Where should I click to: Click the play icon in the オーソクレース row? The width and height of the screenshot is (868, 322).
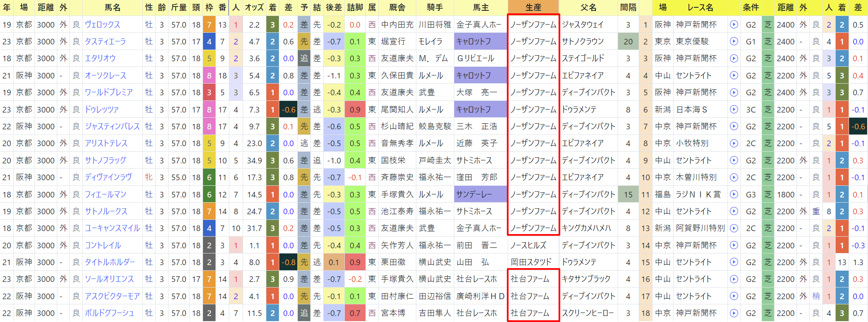point(734,75)
